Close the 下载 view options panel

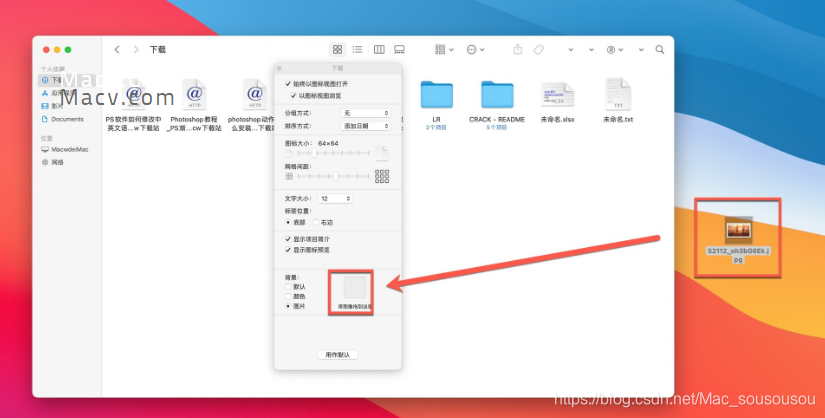coord(279,68)
